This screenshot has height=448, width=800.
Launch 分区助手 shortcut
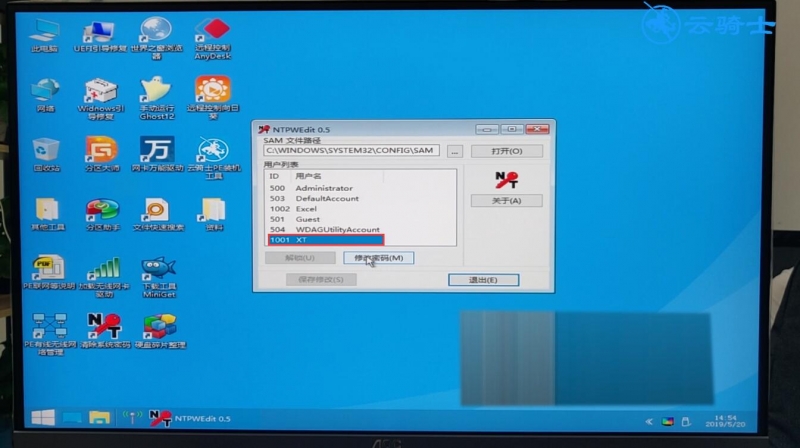pyautogui.click(x=103, y=214)
